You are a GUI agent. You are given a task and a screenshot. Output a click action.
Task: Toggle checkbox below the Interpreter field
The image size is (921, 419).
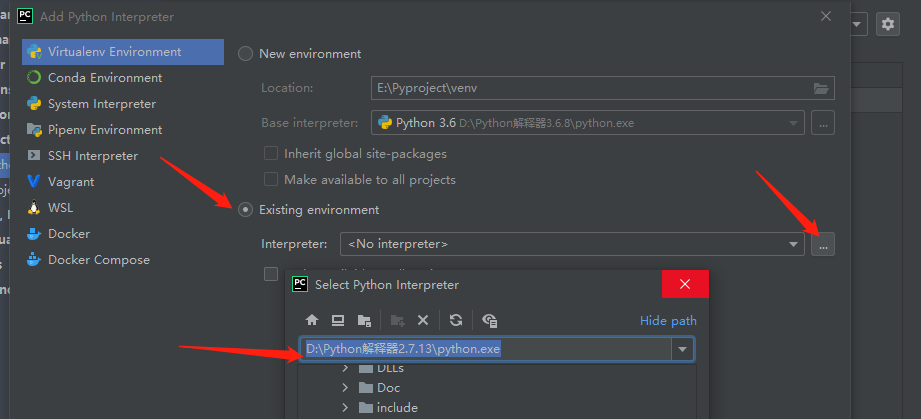(271, 274)
